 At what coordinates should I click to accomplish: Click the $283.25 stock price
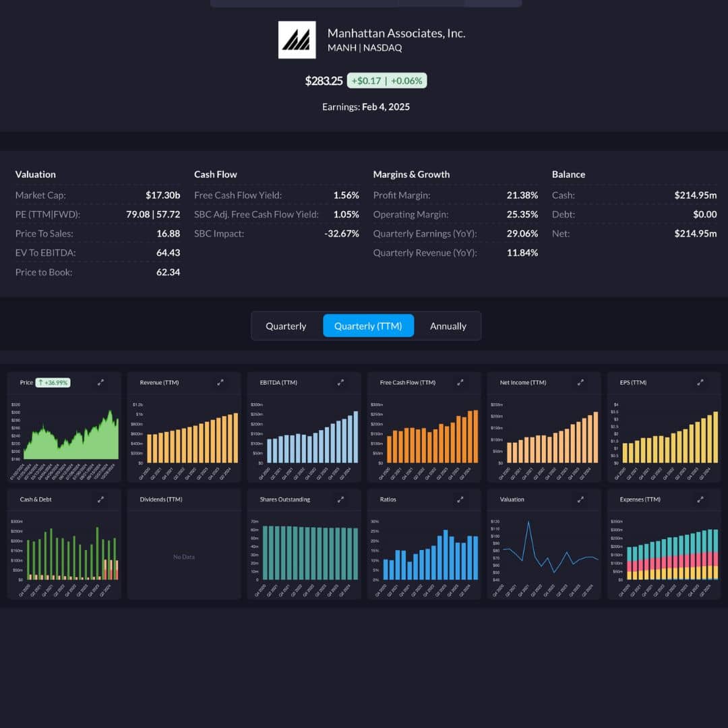(x=324, y=81)
